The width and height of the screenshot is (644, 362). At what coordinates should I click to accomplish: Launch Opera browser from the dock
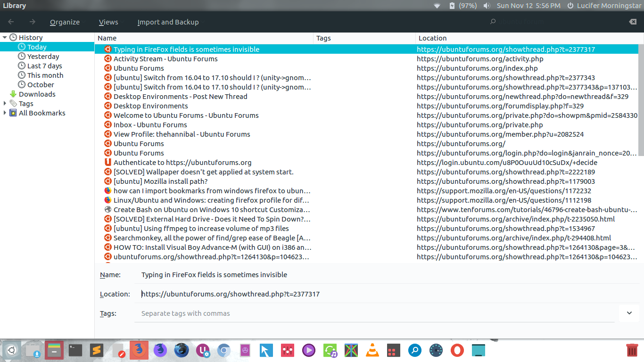pyautogui.click(x=457, y=350)
